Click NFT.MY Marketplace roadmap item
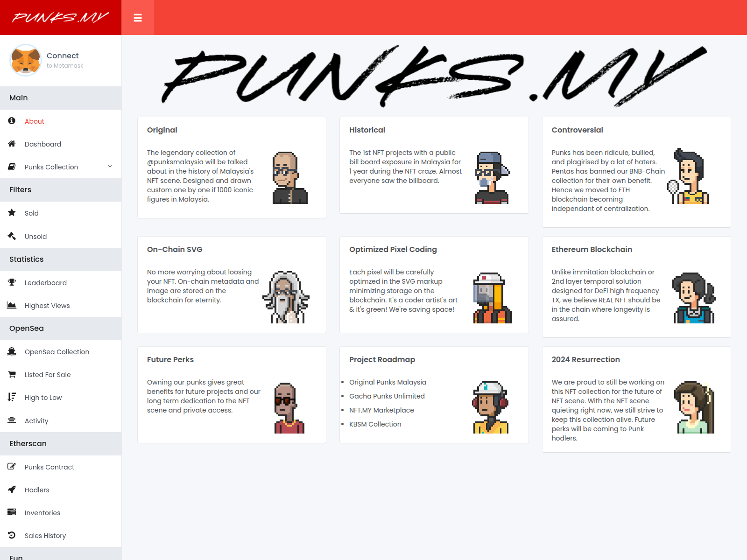The height and width of the screenshot is (560, 747). (x=381, y=410)
